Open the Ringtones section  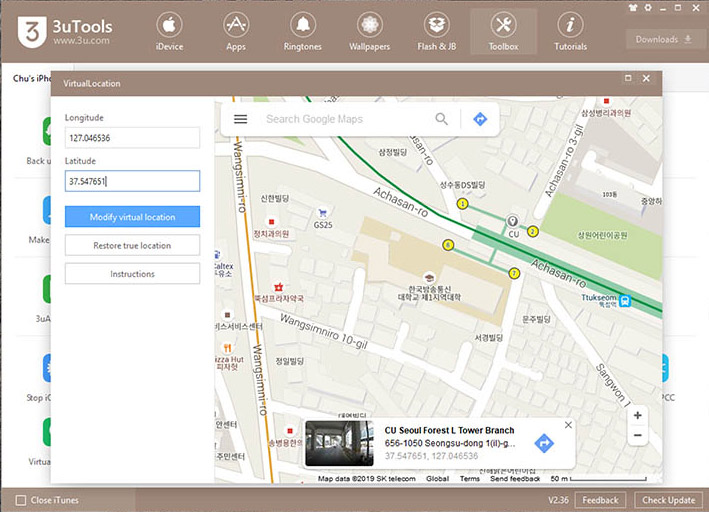303,32
